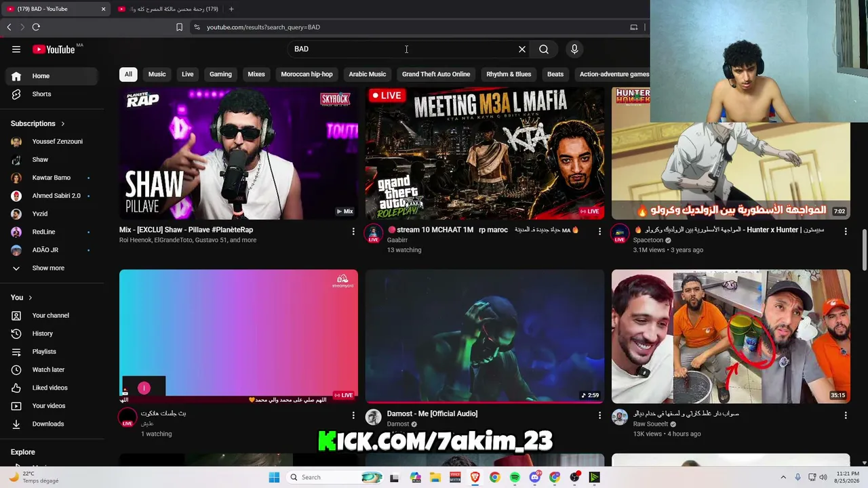Click the magnifier search button
This screenshot has height=488, width=868.
(x=544, y=49)
